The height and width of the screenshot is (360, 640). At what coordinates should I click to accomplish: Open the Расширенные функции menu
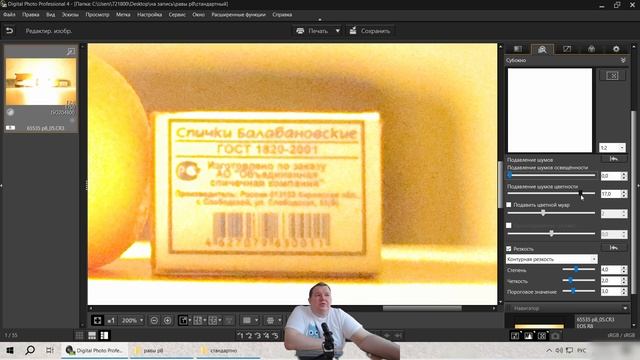238,14
